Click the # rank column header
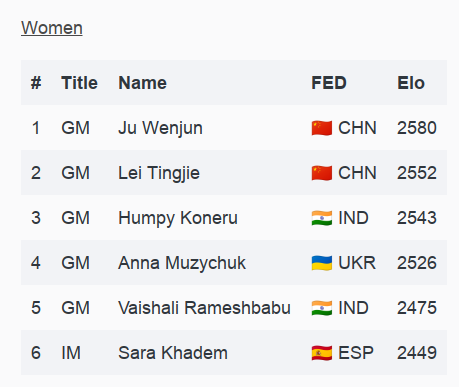This screenshot has height=387, width=459. (x=36, y=83)
